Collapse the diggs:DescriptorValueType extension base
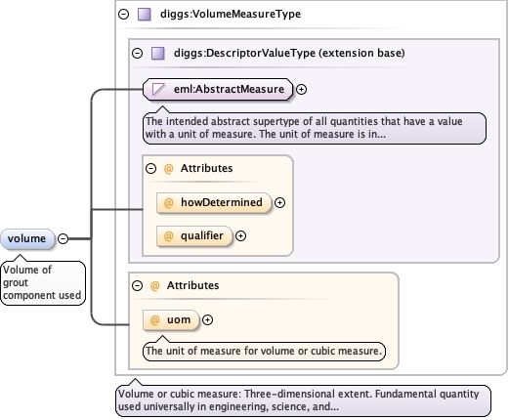Screen dimensions: 509x420 click(138, 54)
